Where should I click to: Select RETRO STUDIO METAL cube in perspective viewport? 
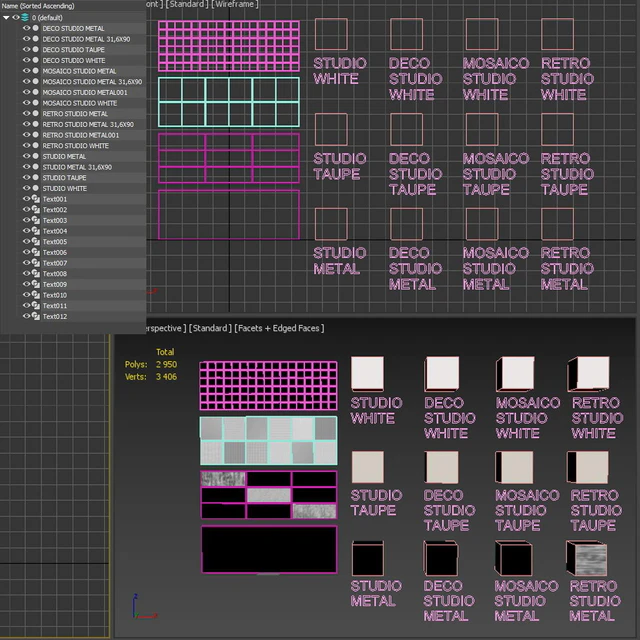[x=587, y=558]
